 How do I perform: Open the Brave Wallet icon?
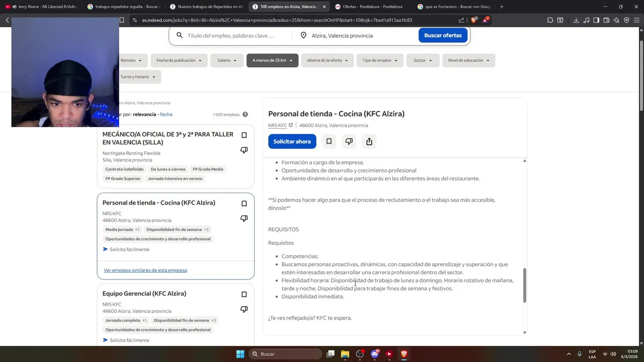coord(606,20)
